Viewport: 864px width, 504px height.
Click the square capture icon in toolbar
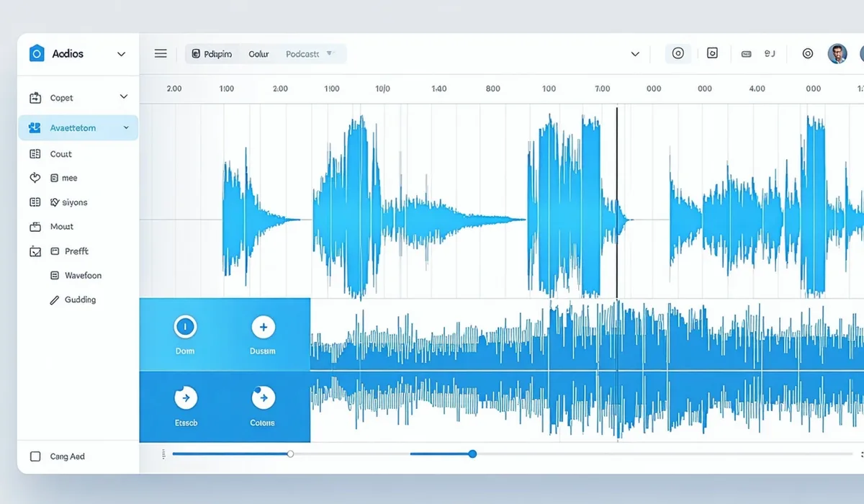tap(712, 53)
